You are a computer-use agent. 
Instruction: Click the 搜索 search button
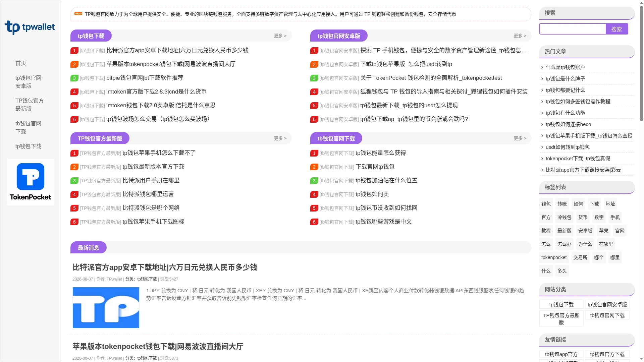click(x=616, y=29)
